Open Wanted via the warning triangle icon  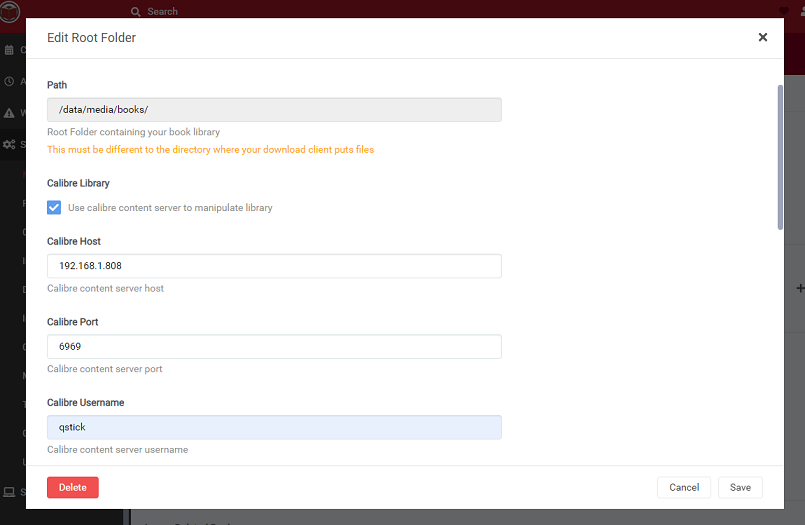9,113
